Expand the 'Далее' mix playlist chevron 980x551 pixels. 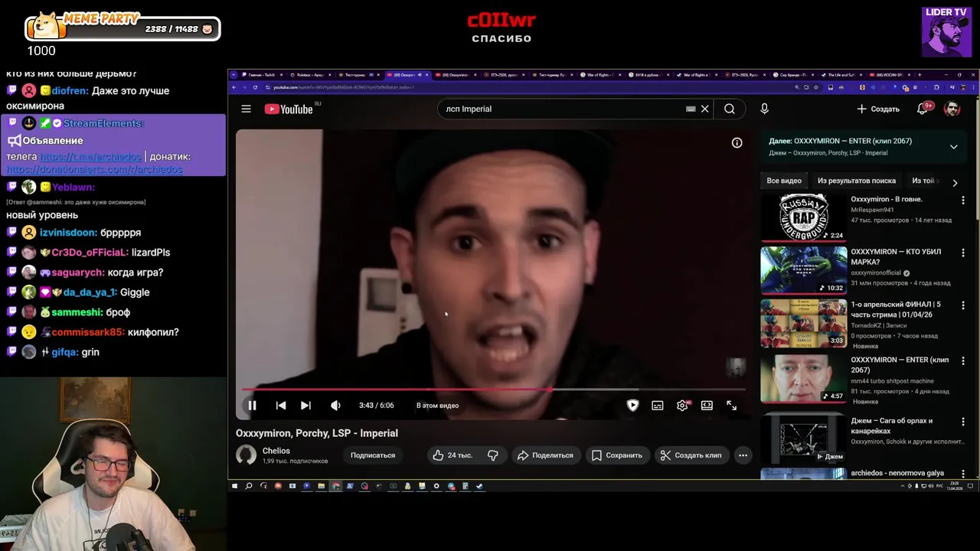[x=953, y=147]
